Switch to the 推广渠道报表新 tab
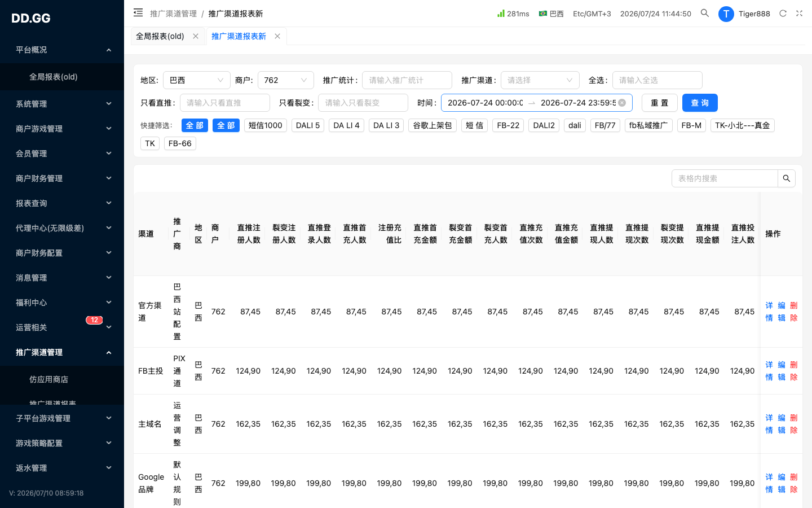812x508 pixels. tap(239, 36)
